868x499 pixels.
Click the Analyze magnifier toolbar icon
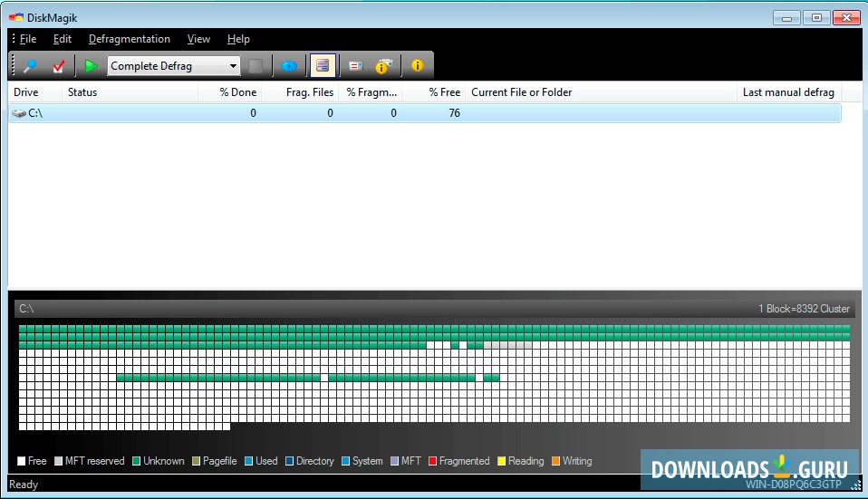[30, 66]
